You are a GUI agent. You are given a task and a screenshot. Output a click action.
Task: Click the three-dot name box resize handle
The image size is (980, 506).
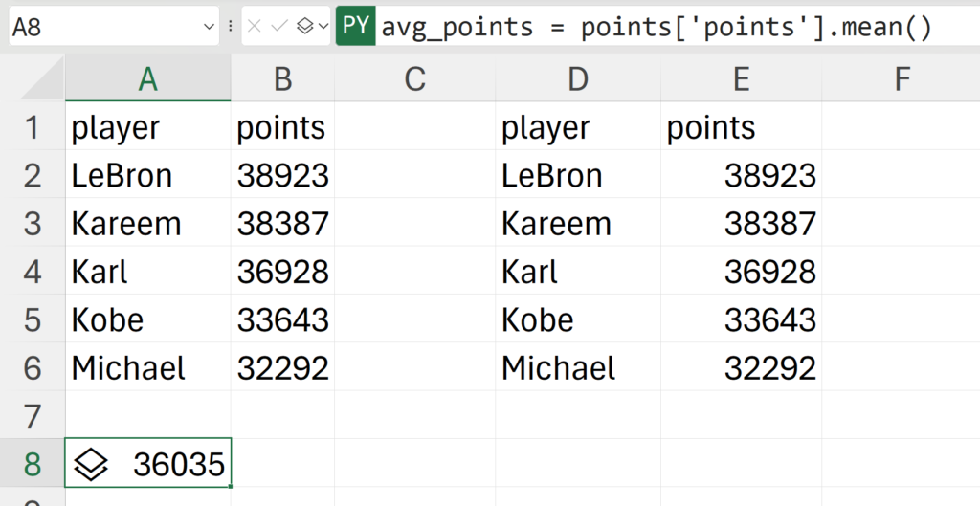pyautogui.click(x=231, y=27)
